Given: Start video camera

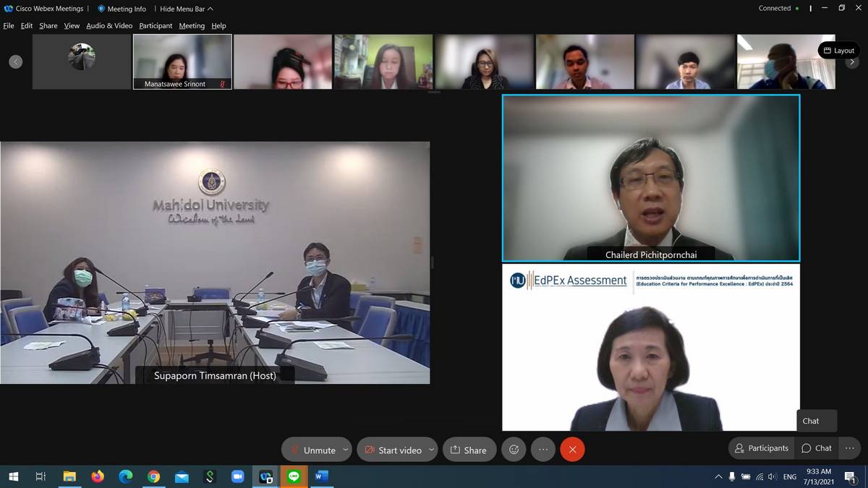Looking at the screenshot, I should point(393,450).
